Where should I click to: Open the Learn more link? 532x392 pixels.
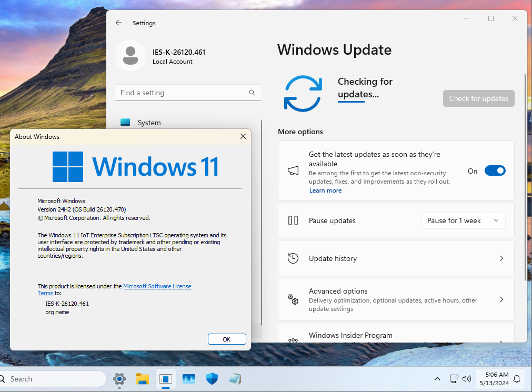pyautogui.click(x=325, y=190)
